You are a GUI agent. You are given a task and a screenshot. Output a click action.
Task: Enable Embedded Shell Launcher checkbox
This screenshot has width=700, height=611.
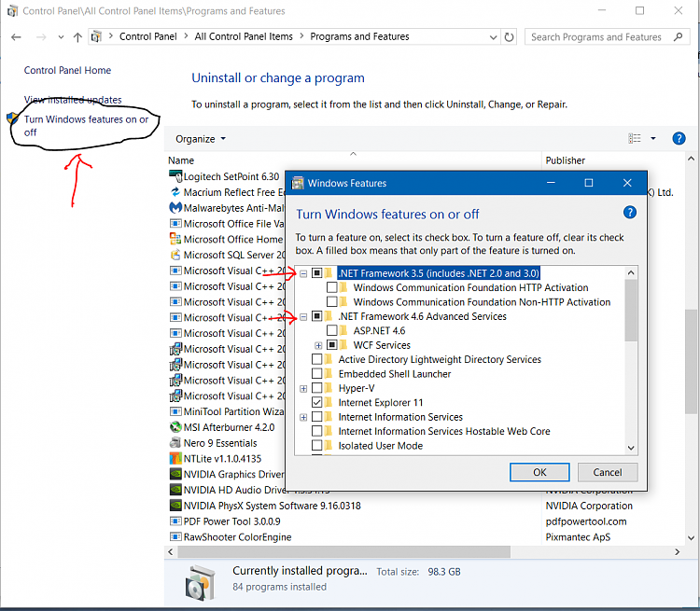pyautogui.click(x=317, y=373)
